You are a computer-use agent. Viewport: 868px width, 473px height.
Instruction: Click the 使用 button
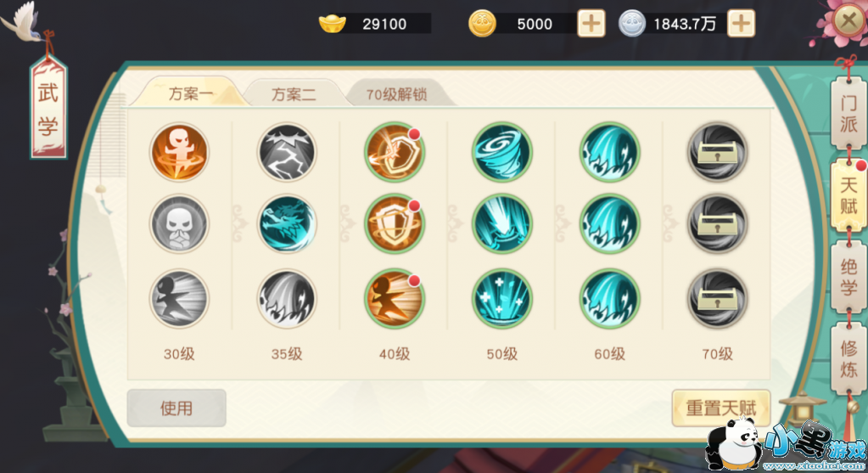click(176, 408)
